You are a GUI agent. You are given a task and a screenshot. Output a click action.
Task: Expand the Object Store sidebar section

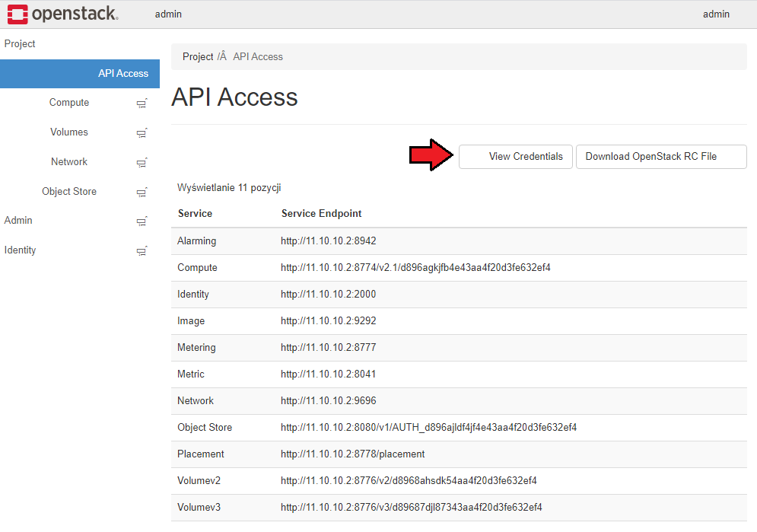tap(69, 191)
